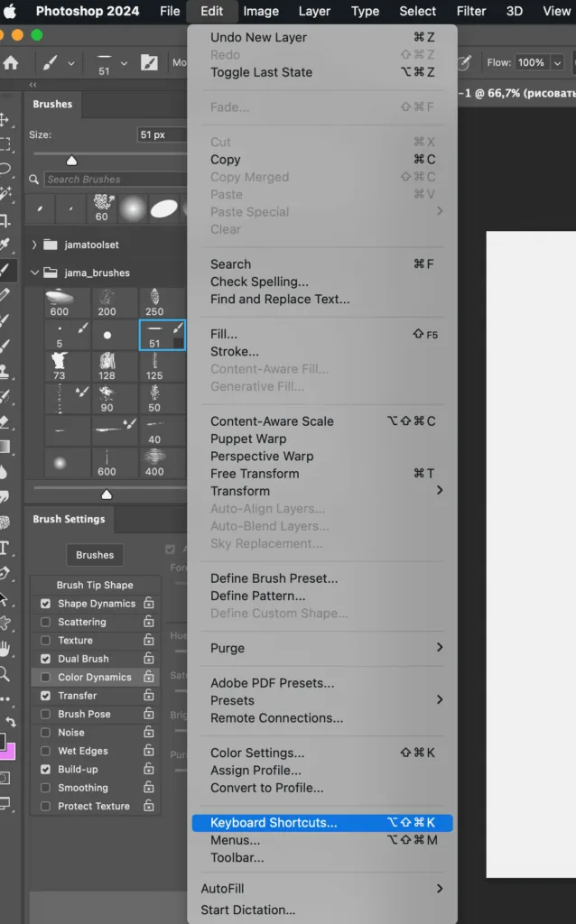
Task: Click the brush Size slider handle
Action: coord(72,161)
